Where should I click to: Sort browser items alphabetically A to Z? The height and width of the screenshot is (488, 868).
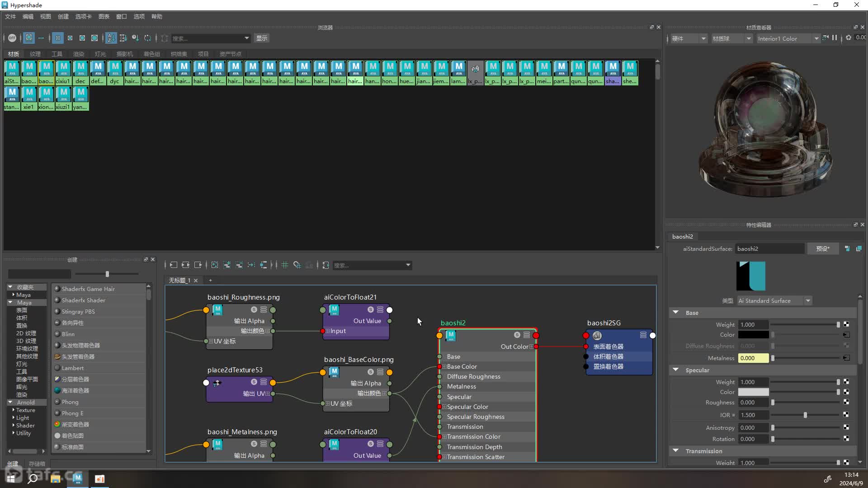click(x=111, y=38)
